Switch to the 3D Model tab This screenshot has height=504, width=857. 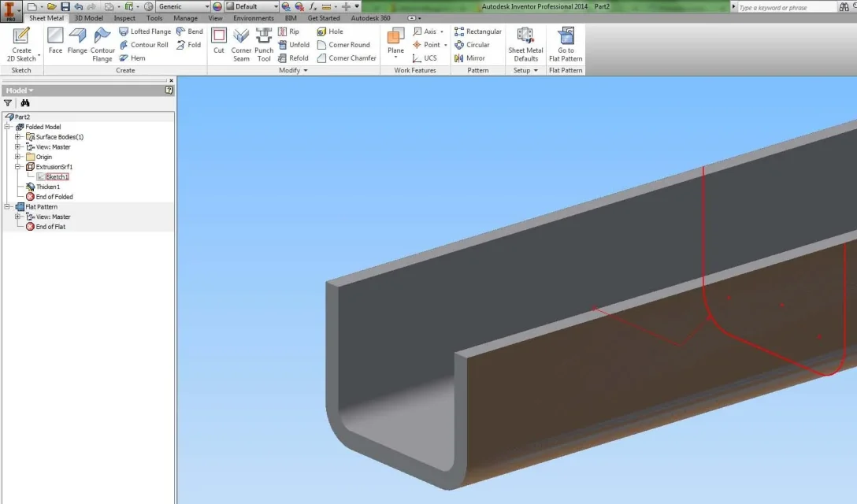(88, 18)
